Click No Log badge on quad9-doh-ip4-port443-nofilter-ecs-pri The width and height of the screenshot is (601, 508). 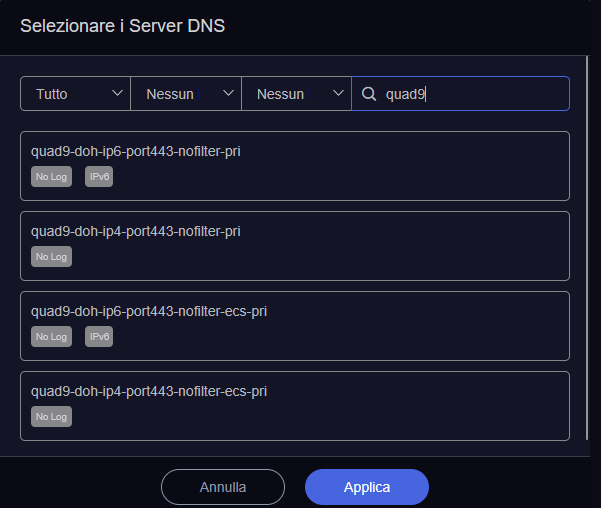coord(52,417)
